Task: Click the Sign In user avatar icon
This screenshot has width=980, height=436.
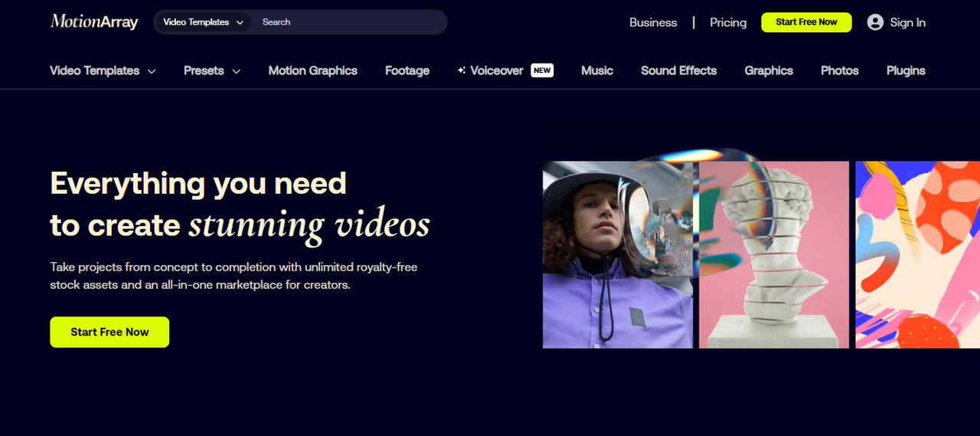Action: pyautogui.click(x=875, y=22)
